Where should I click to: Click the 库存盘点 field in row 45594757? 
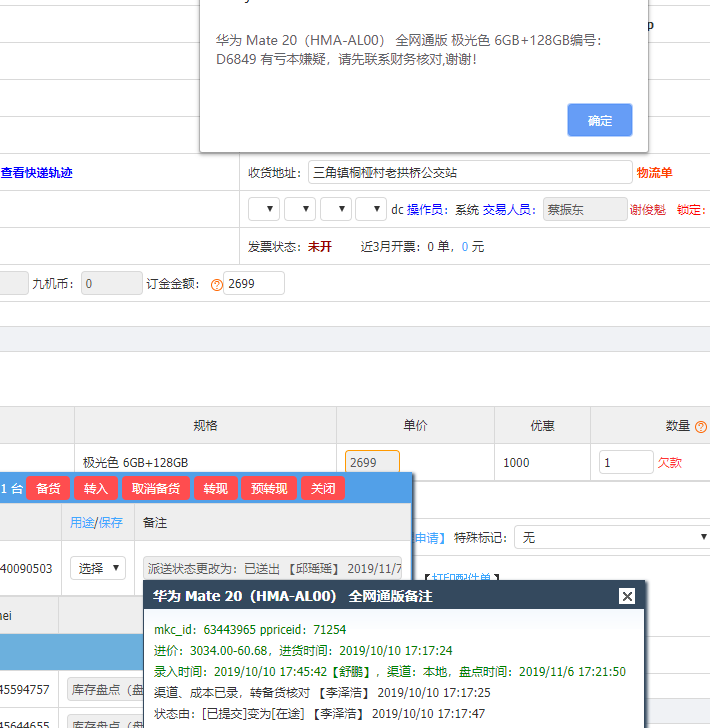point(105,689)
